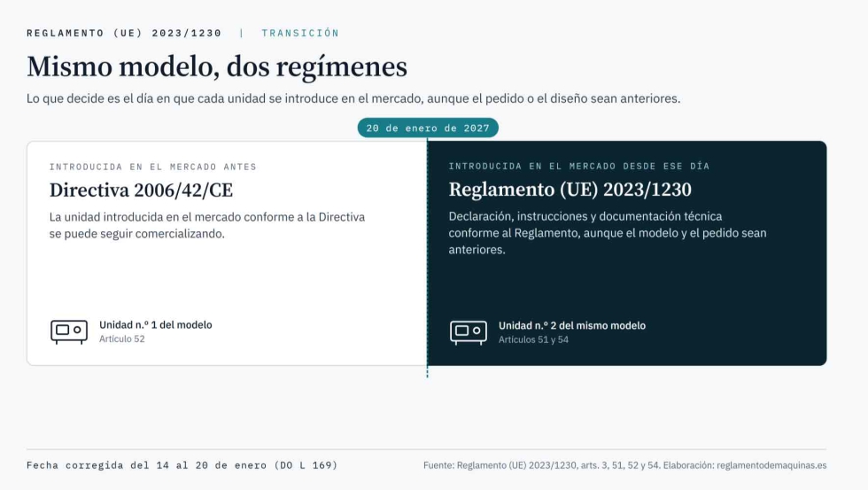
Task: Click the subtitle starting 'Lo que decide es el día'
Action: (353, 98)
